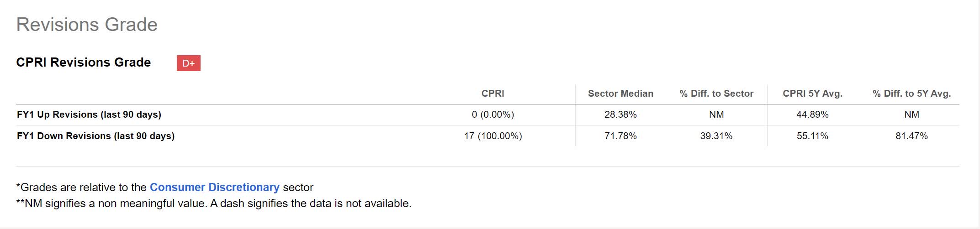Click the 81.47% difference to 5Y average
Screen dimensions: 980x229
(x=911, y=136)
